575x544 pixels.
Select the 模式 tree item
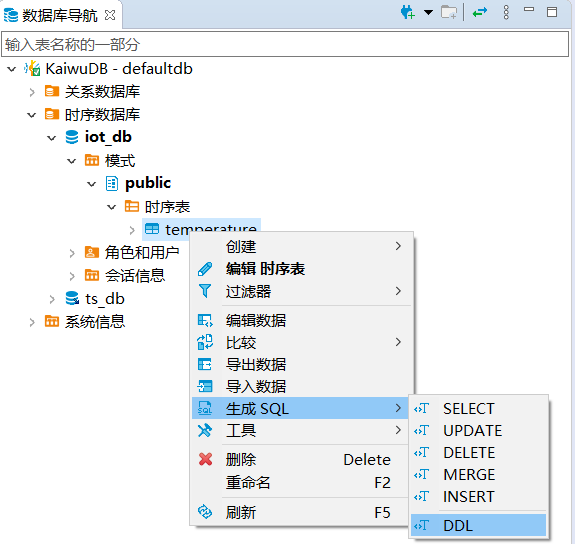pos(120,160)
